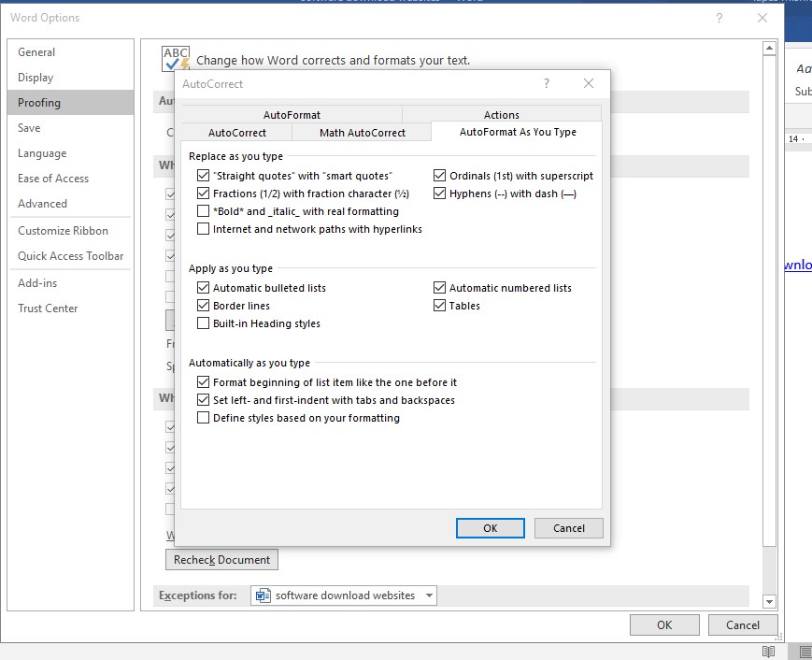Open Ease of Access category
The height and width of the screenshot is (660, 812).
tap(70, 179)
